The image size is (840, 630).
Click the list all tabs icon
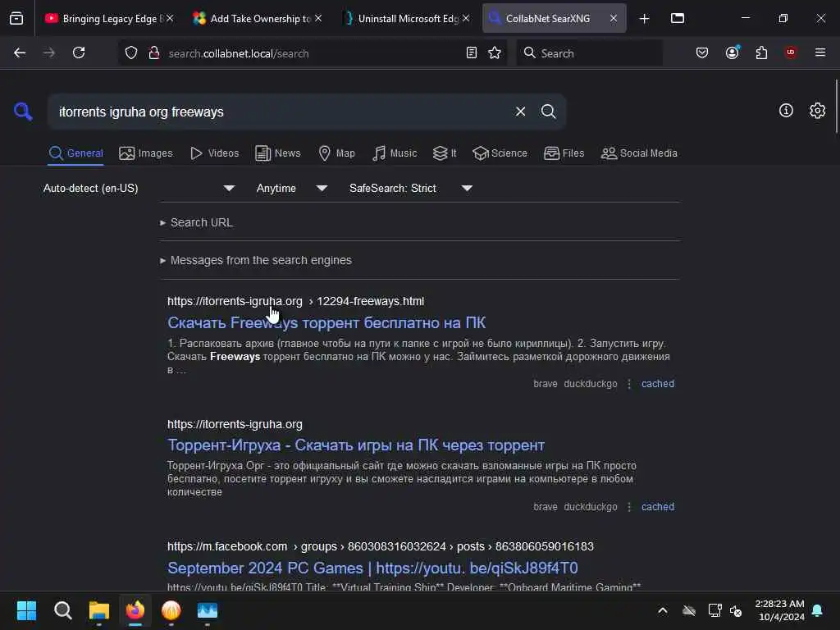678,18
